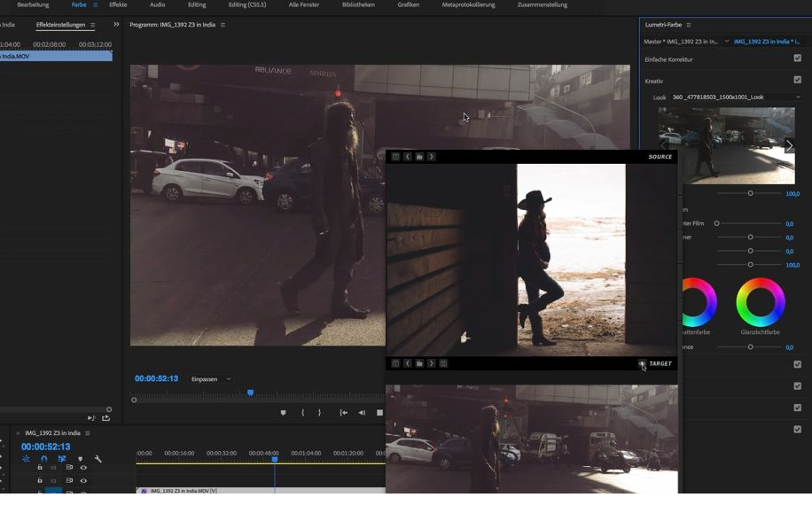
Task: Select the Master clip tab in Lumetri
Action: click(681, 42)
